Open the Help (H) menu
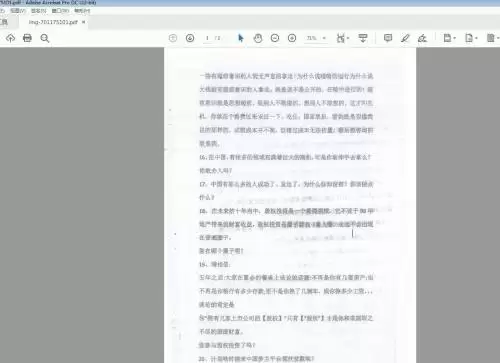 (x=82, y=11)
